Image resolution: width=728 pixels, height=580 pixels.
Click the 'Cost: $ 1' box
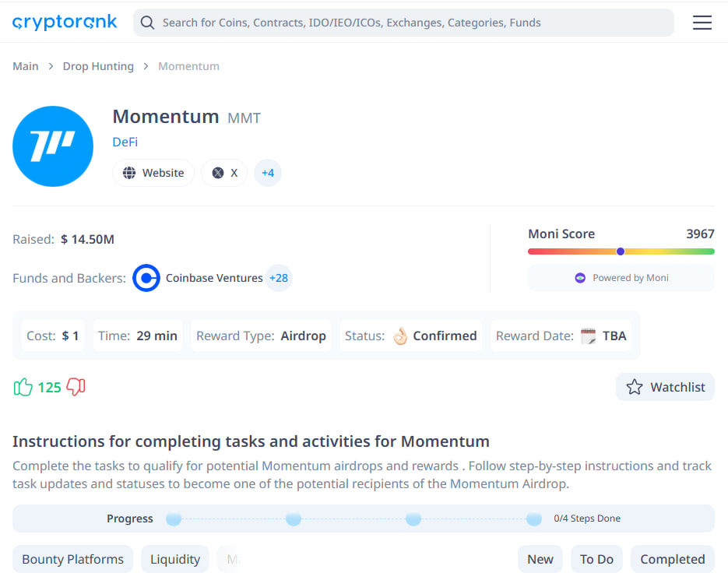click(53, 336)
